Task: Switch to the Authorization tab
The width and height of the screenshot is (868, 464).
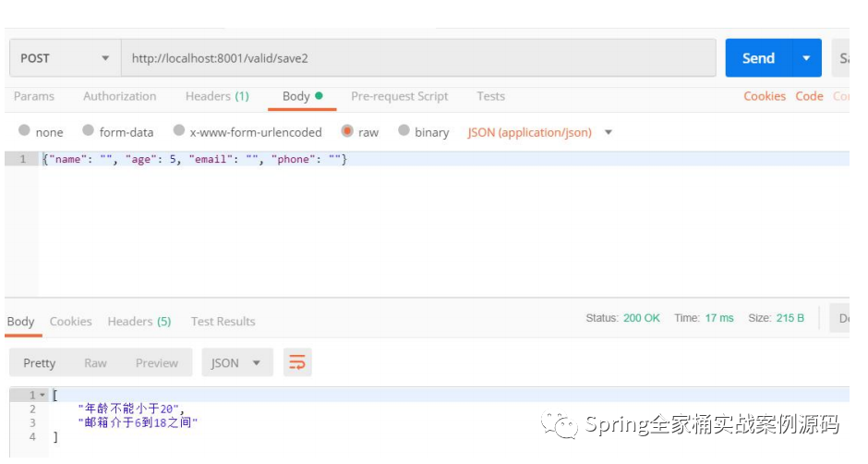Action: [119, 96]
